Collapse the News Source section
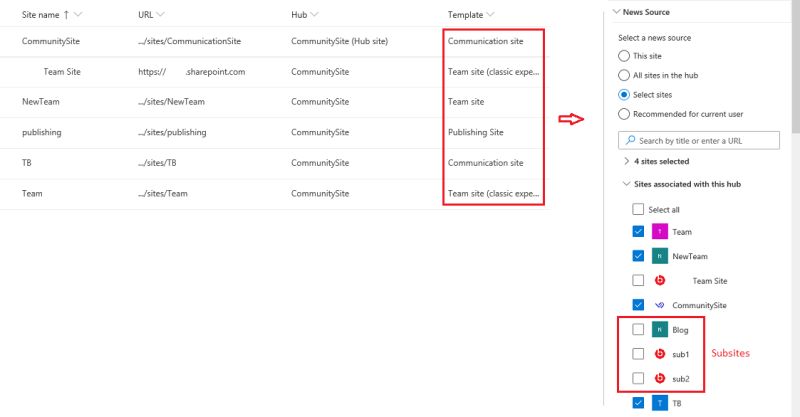The image size is (800, 417). pos(616,11)
